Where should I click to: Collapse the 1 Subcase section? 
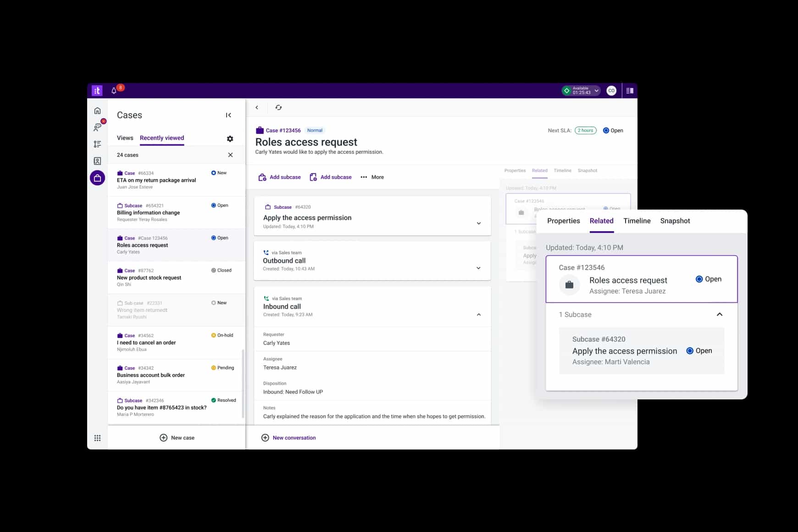click(x=720, y=315)
